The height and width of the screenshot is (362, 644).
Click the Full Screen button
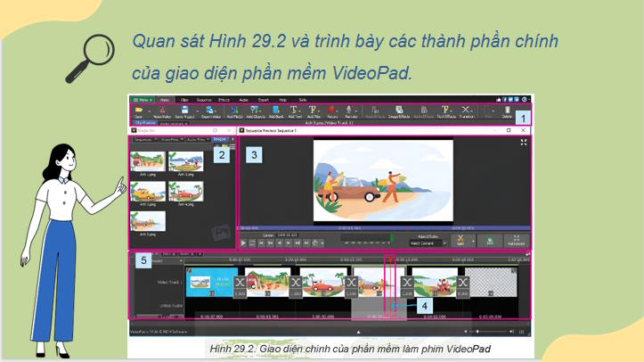coord(517,241)
